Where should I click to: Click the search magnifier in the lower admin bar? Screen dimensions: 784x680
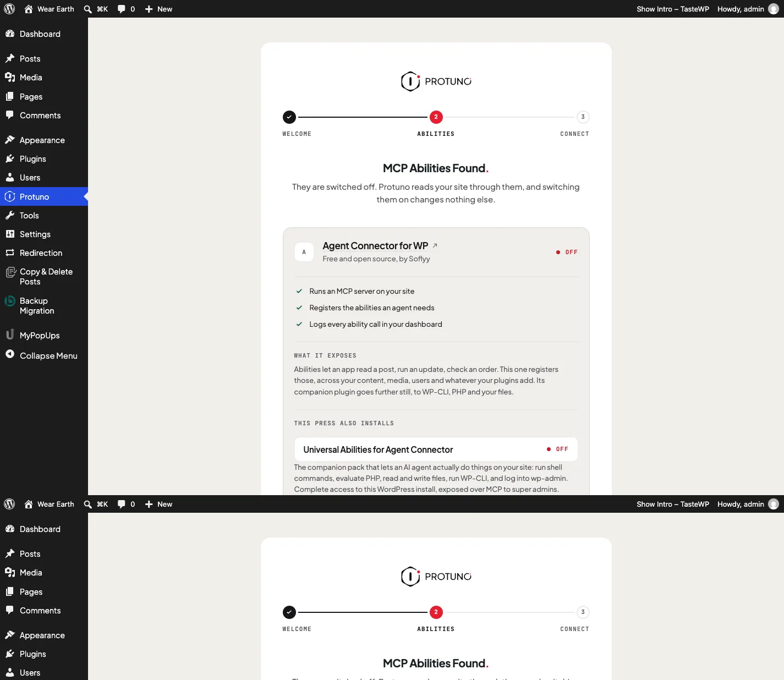coord(87,504)
